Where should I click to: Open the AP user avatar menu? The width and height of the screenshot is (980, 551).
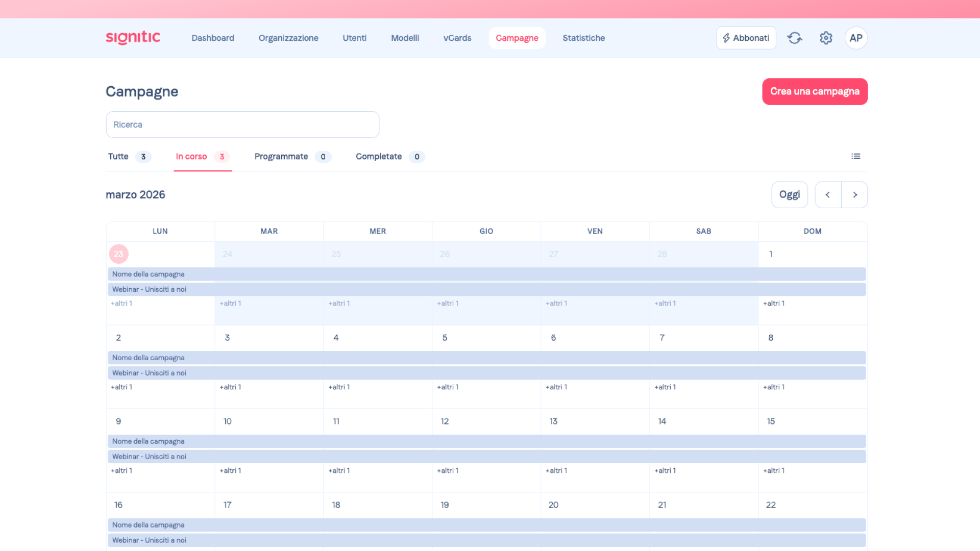click(856, 38)
